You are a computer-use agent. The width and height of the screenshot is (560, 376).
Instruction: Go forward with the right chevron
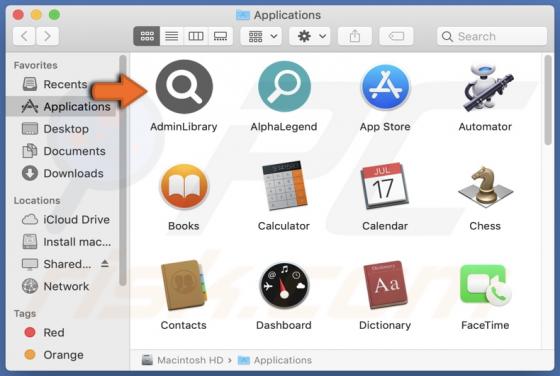47,36
